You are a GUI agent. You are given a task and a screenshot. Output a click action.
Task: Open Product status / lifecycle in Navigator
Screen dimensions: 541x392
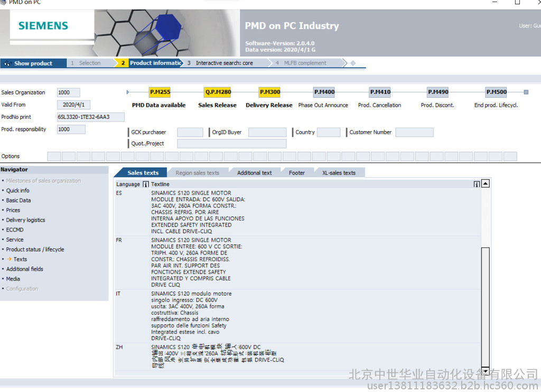(35, 249)
